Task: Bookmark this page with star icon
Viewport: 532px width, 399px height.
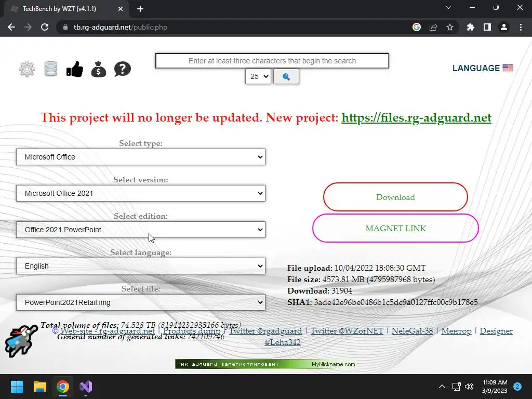Action: coord(450,27)
